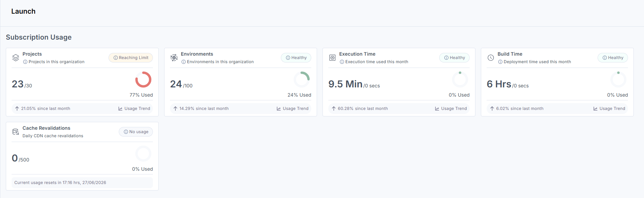This screenshot has width=644, height=198.
Task: Click the Reaching Limit status badge
Action: point(131,58)
